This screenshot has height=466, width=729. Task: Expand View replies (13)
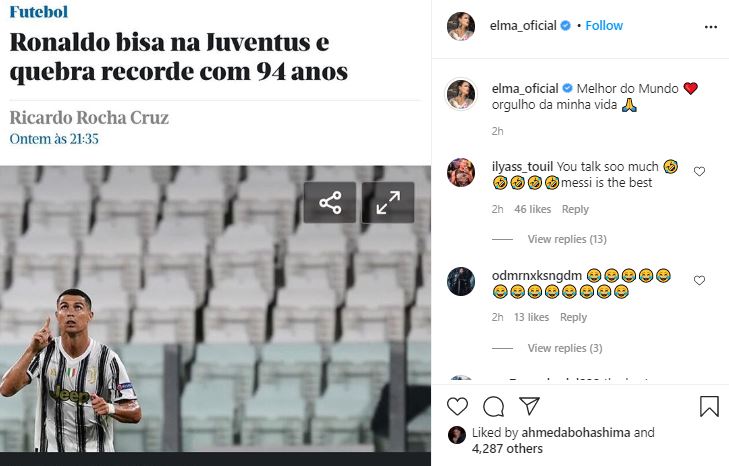pos(567,239)
